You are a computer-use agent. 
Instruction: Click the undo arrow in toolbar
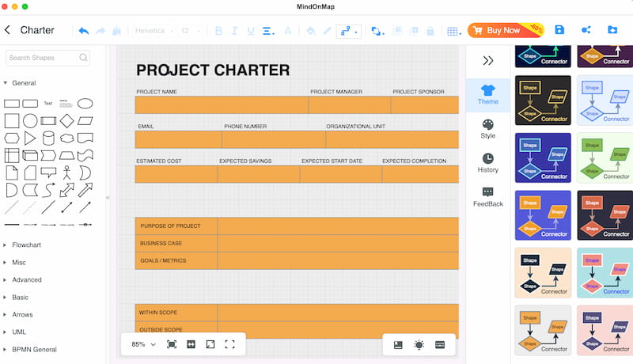pos(84,31)
